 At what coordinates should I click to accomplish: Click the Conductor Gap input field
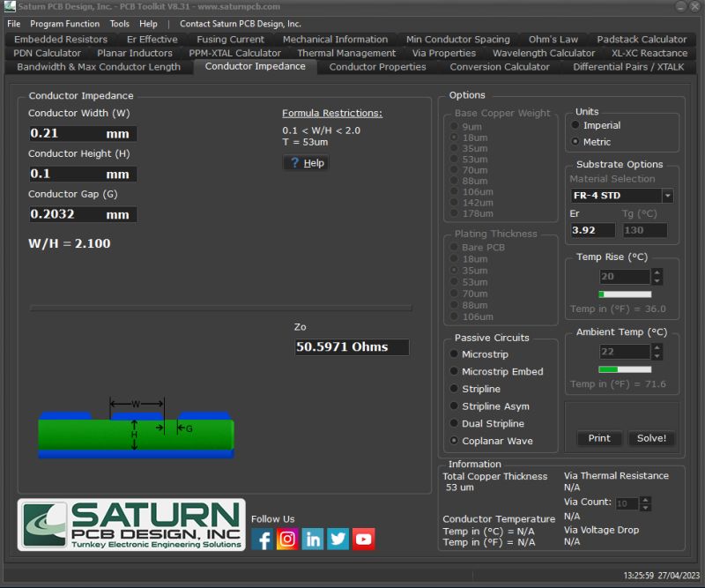tap(82, 214)
